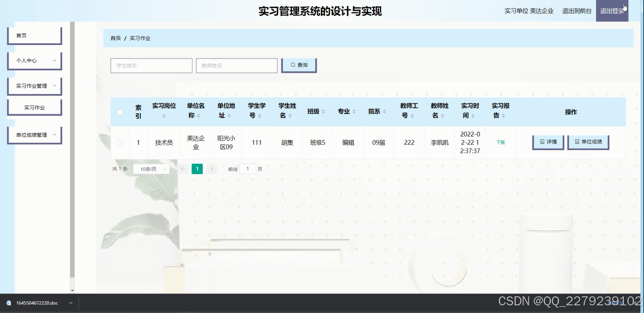This screenshot has width=644, height=313.
Task: Toggle the select-all checkbox in table header
Action: click(120, 112)
